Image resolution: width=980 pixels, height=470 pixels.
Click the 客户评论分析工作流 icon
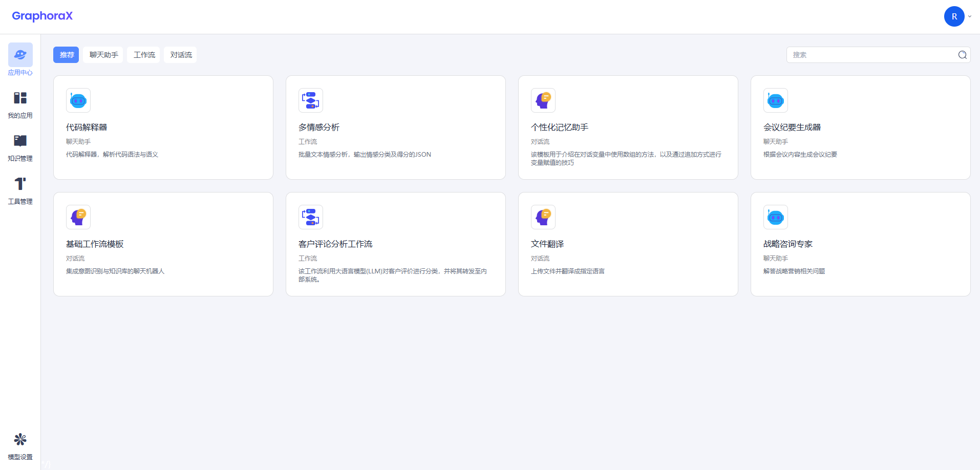coord(311,217)
